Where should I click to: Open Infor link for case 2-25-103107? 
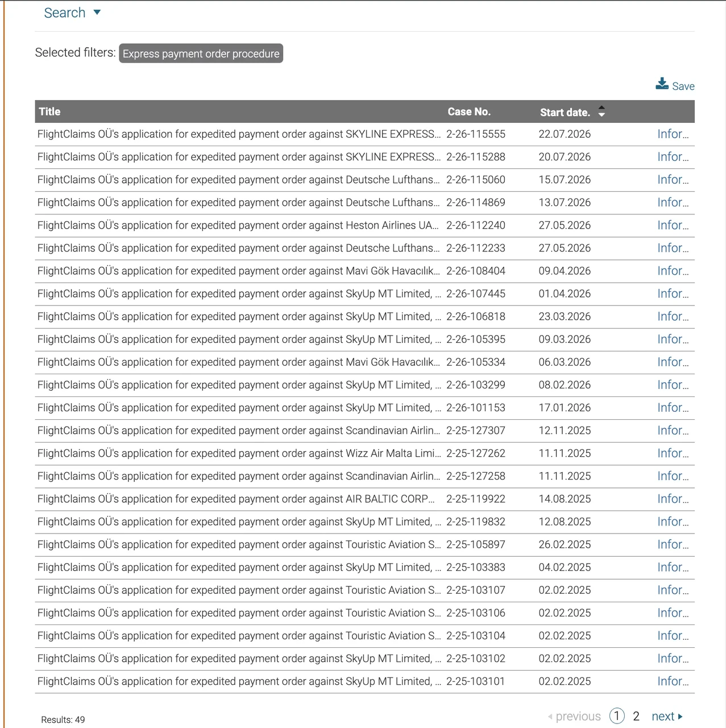pos(673,589)
